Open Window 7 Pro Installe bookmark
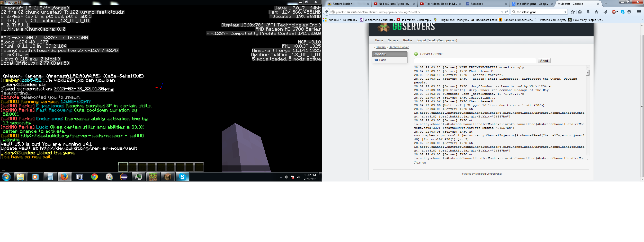This screenshot has height=242, width=644. pos(340,20)
